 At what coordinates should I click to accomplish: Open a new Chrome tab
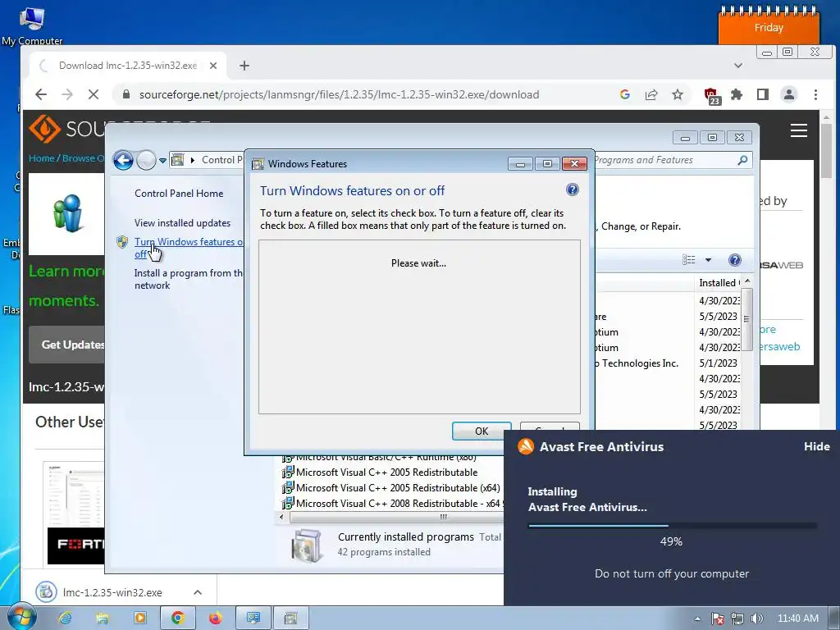point(244,66)
